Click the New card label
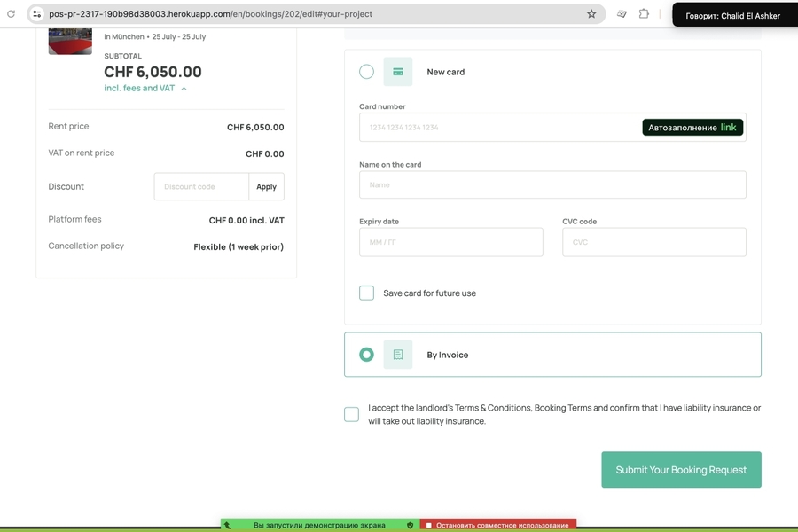The image size is (798, 532). [446, 73]
